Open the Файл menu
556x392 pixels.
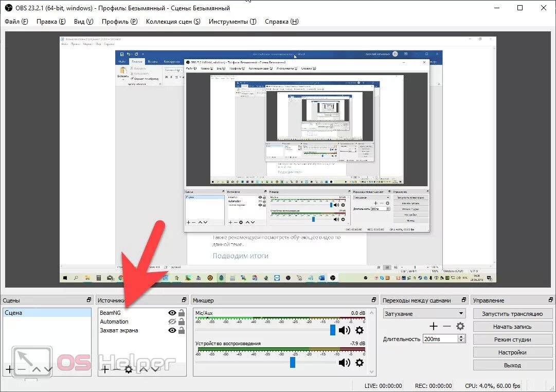16,21
